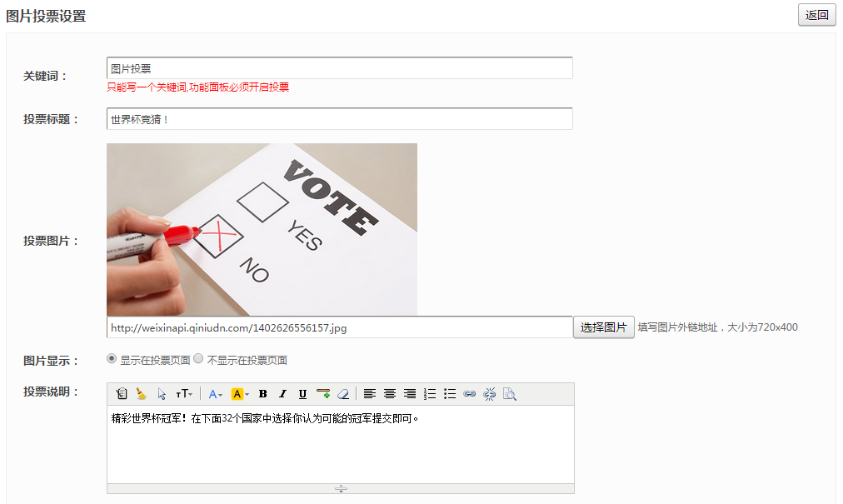The height and width of the screenshot is (504, 843).
Task: Click the eraser icon in toolbar
Action: tap(342, 394)
